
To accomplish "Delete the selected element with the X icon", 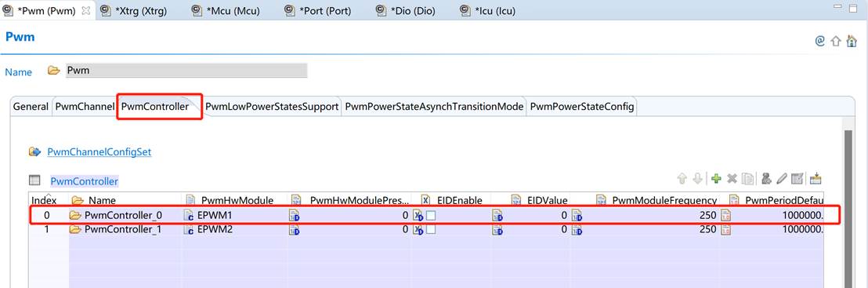I will click(732, 179).
